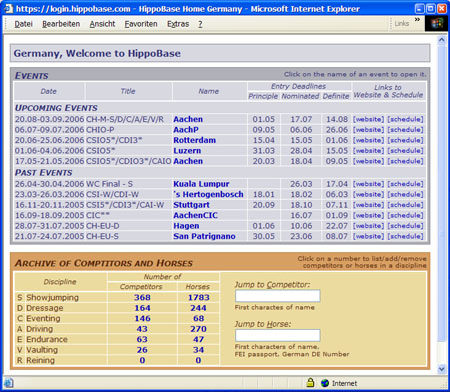Open Vaulting horses count 34
The height and width of the screenshot is (392, 450).
[x=198, y=350]
